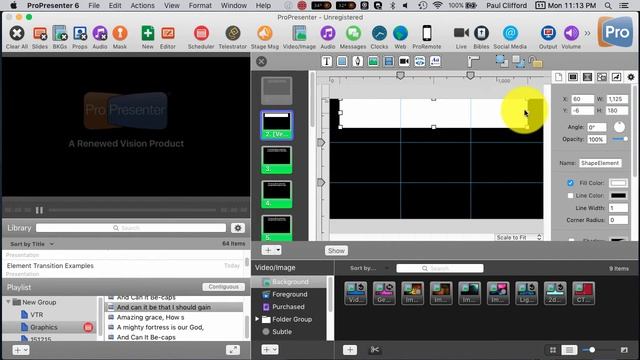640x360 pixels.
Task: Click the add media plus button
Action: point(350,350)
